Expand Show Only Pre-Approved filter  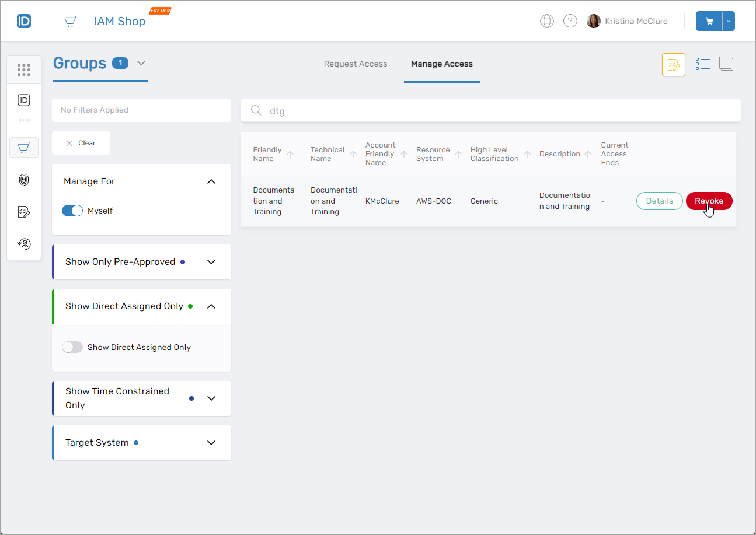tap(211, 262)
